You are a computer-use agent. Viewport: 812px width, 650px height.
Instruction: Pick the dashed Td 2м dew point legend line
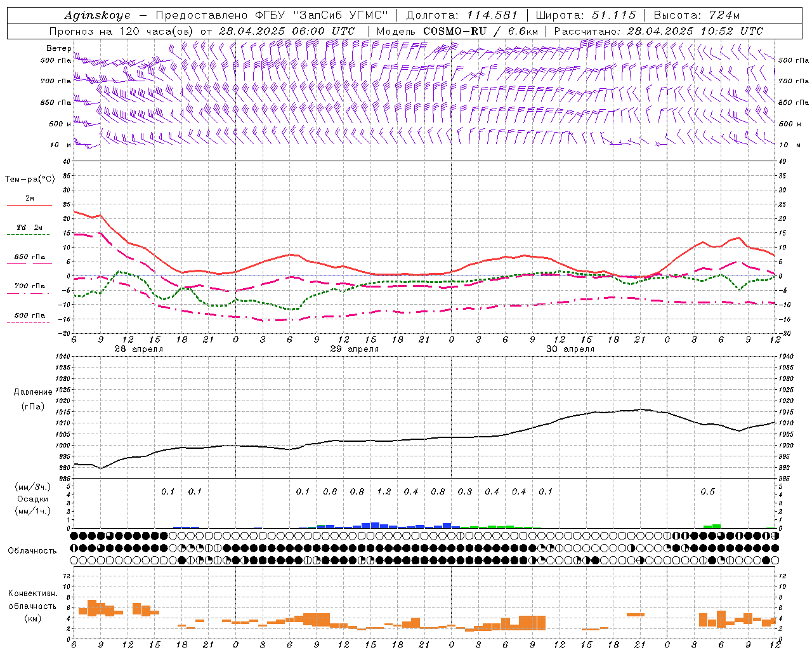tap(29, 235)
